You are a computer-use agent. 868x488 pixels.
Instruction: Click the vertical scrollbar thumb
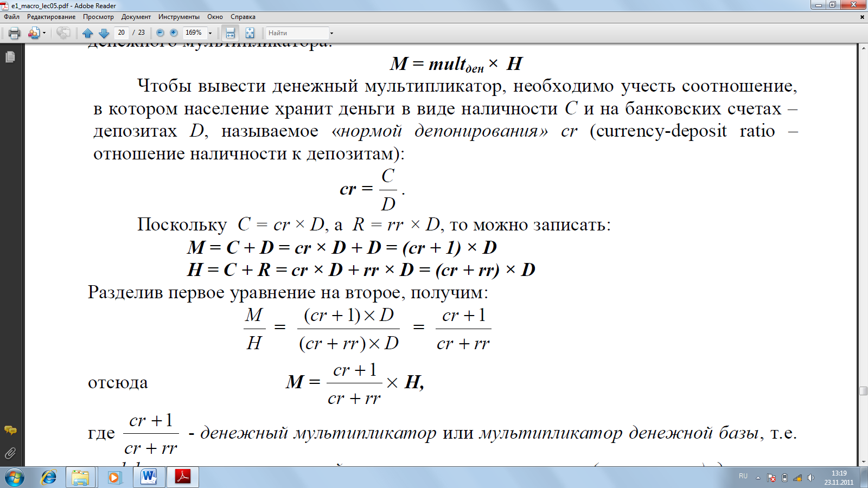point(863,391)
